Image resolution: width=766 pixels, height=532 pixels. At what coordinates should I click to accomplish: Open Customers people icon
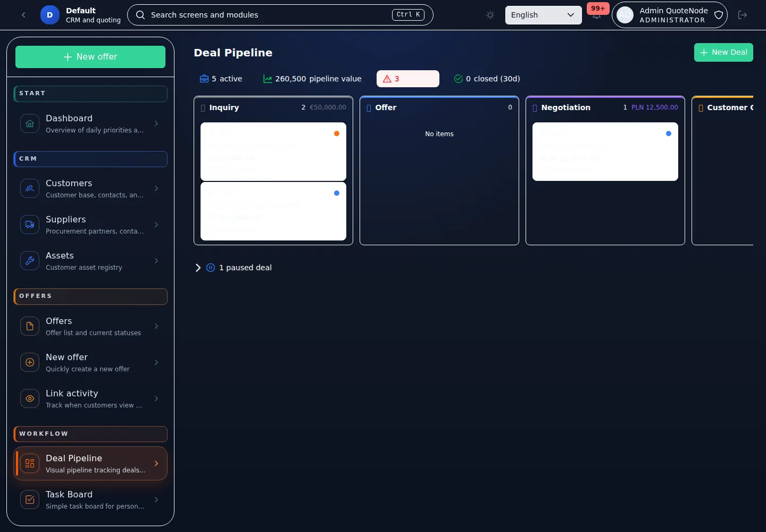point(30,188)
